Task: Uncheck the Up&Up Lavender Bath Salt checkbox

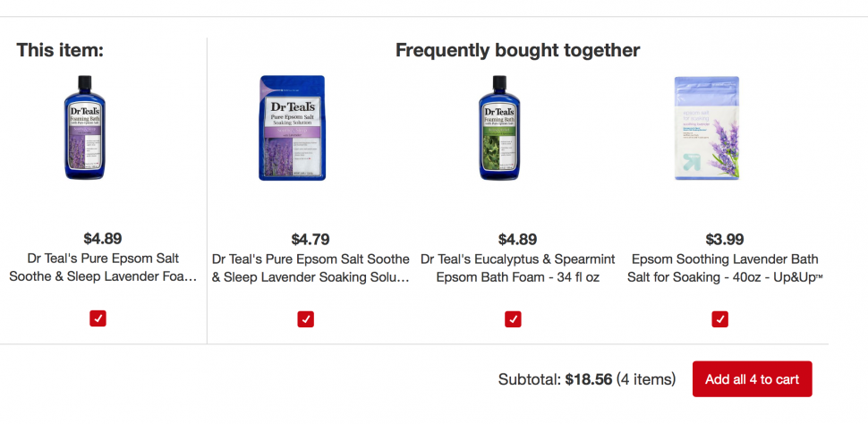Action: pos(720,318)
